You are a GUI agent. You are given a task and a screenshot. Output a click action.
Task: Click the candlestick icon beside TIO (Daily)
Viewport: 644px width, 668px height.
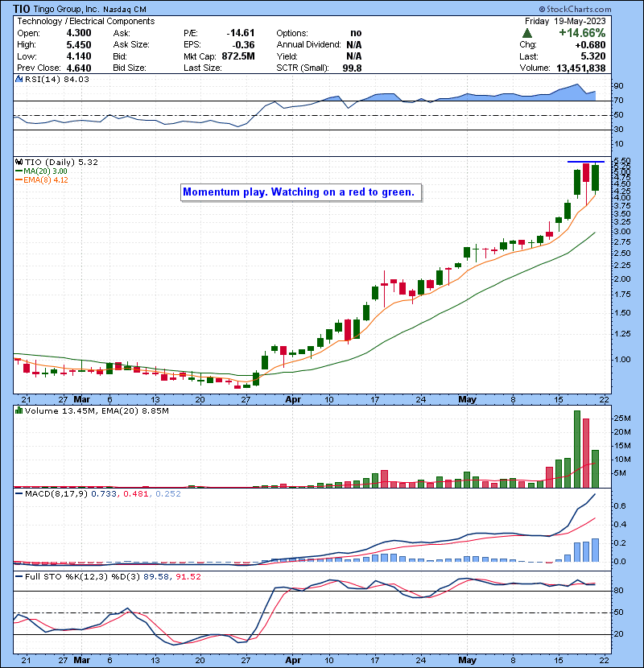pyautogui.click(x=19, y=162)
